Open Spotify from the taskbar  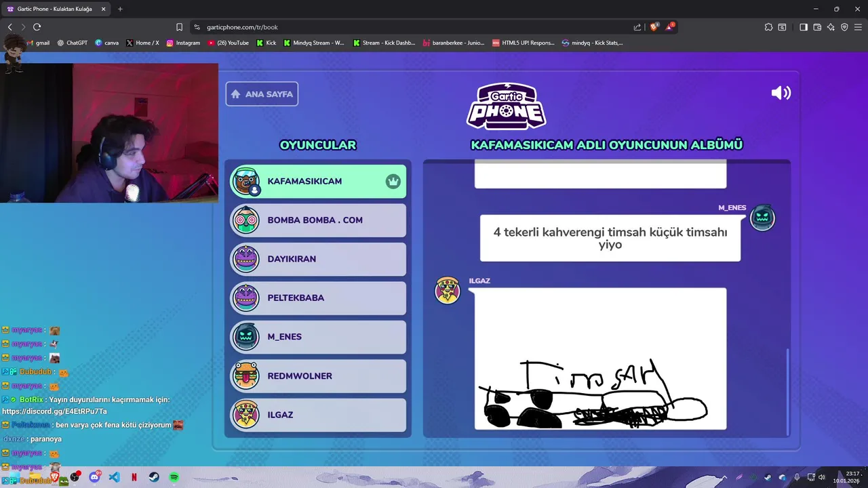pyautogui.click(x=174, y=477)
